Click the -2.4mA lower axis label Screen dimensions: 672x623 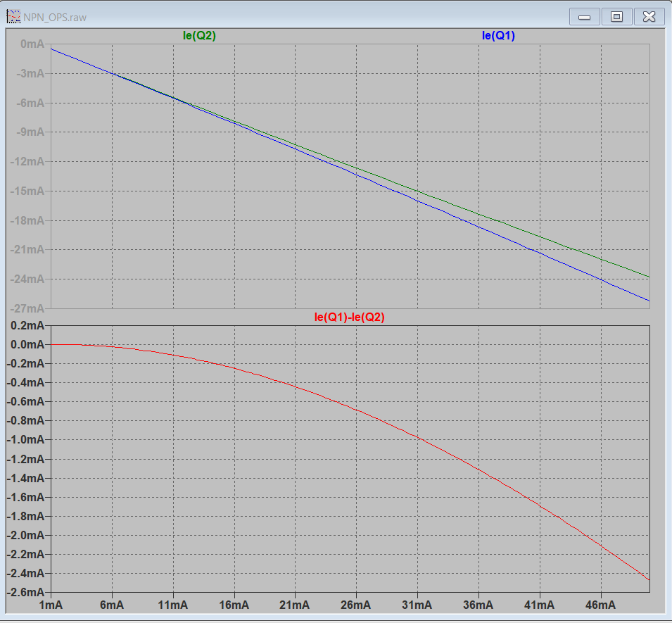(x=25, y=573)
